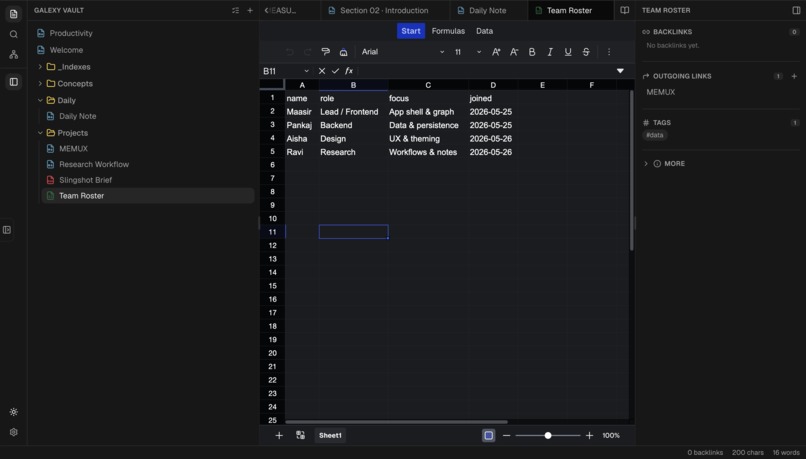This screenshot has width=806, height=459.
Task: Click the tab scroll-left chevron
Action: [266, 10]
